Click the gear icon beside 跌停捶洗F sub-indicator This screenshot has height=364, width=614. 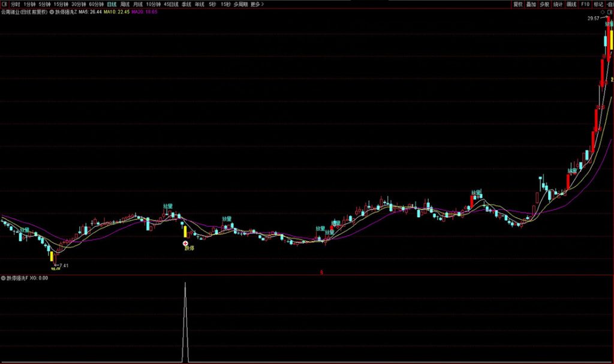point(3,278)
